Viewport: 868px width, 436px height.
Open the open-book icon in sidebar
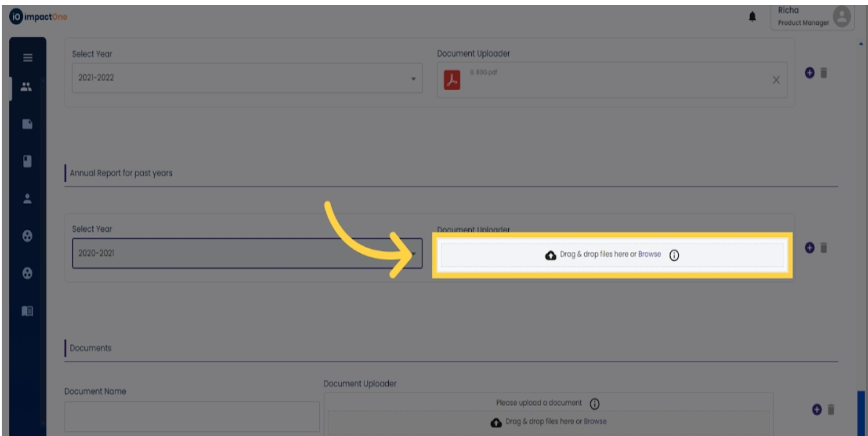pos(27,311)
